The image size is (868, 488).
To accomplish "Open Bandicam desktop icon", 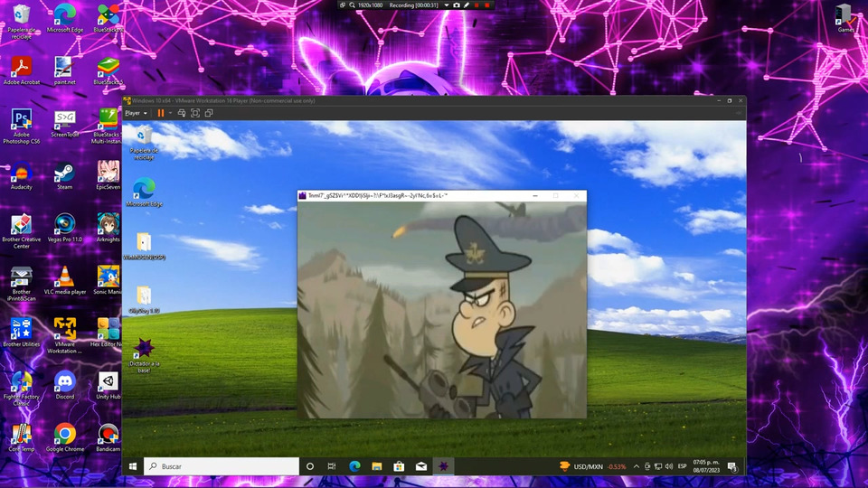I will (x=108, y=437).
